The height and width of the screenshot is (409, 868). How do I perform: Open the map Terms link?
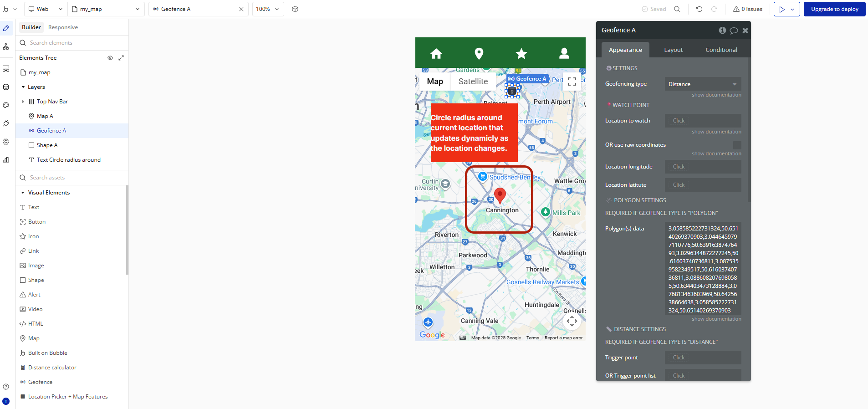point(532,338)
